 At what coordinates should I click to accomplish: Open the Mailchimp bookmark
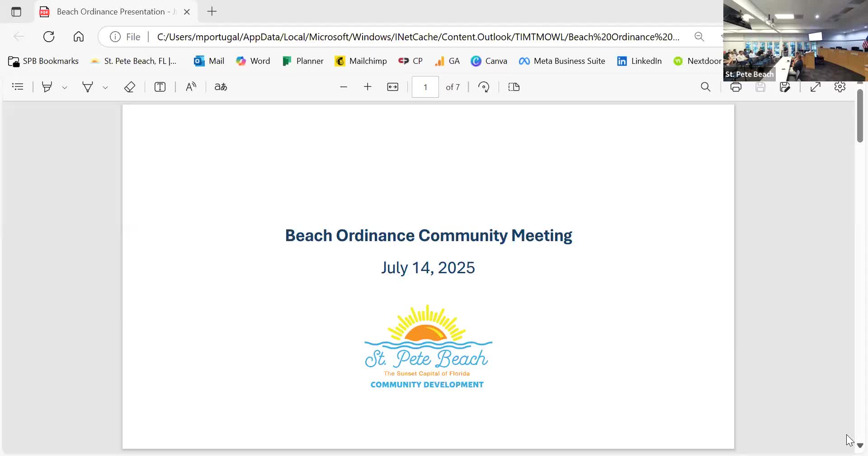[x=361, y=61]
